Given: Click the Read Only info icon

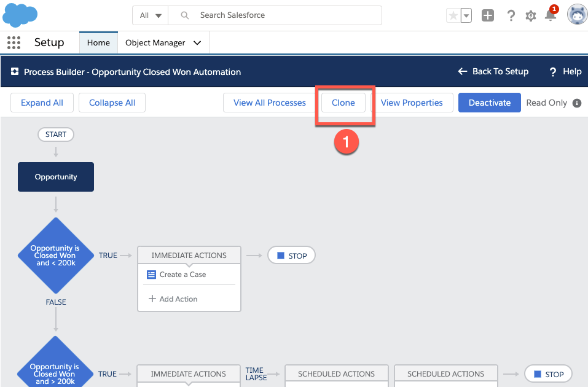Looking at the screenshot, I should [x=577, y=103].
